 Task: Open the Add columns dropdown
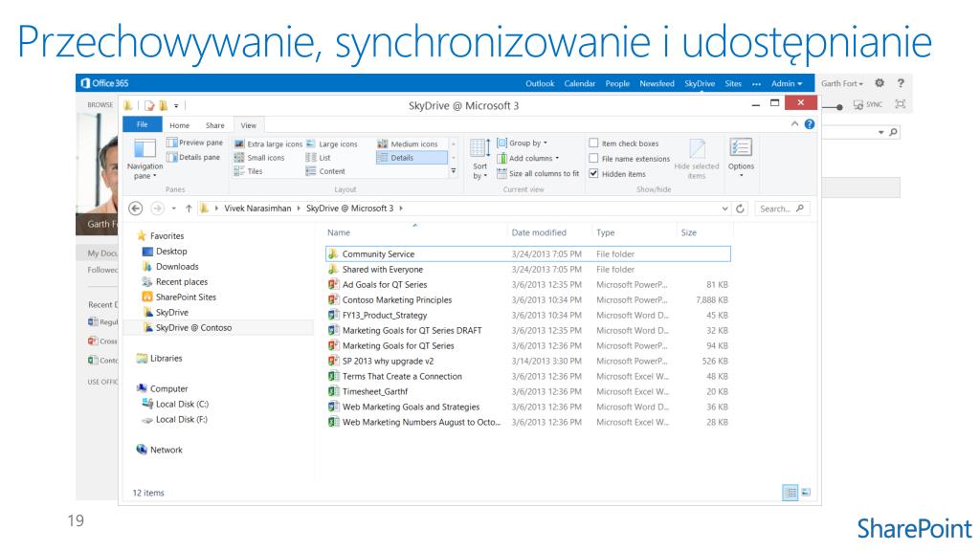coord(528,158)
